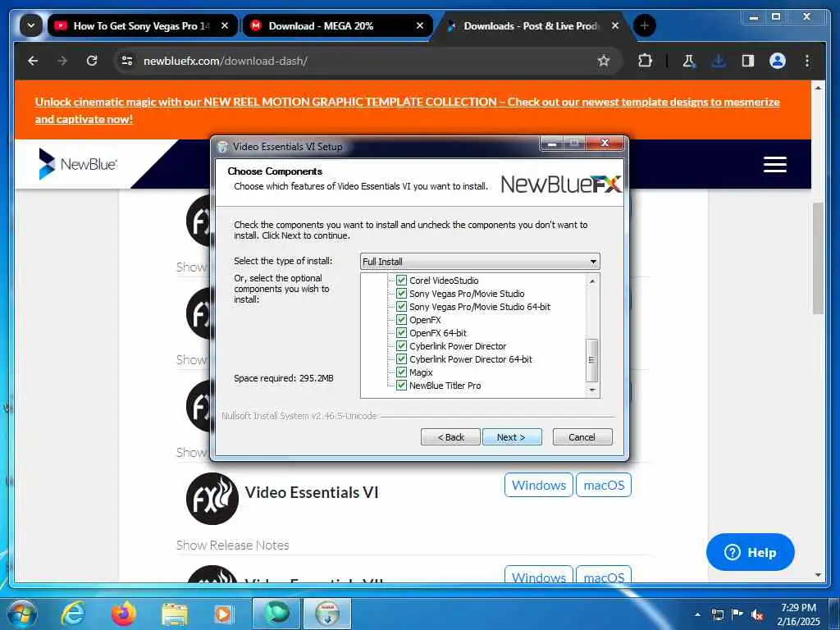
Task: Open the Extensions puzzle icon
Action: 645,61
